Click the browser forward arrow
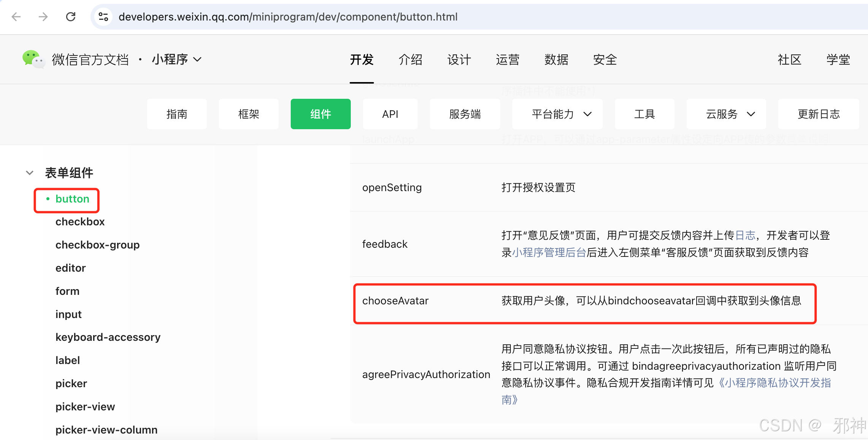This screenshot has width=868, height=440. coord(43,17)
